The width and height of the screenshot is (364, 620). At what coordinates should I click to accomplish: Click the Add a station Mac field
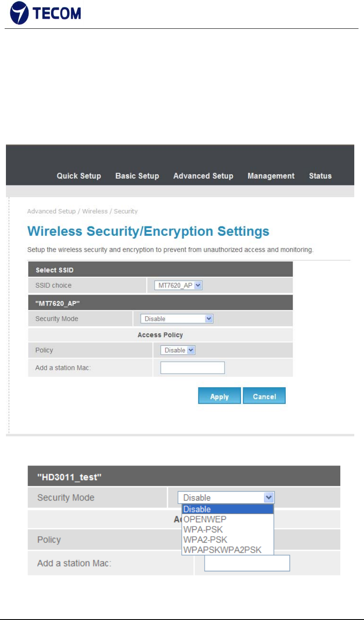192,367
